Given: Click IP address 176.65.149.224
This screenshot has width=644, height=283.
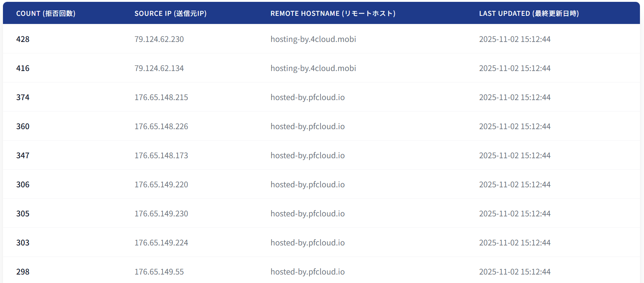Looking at the screenshot, I should 161,243.
